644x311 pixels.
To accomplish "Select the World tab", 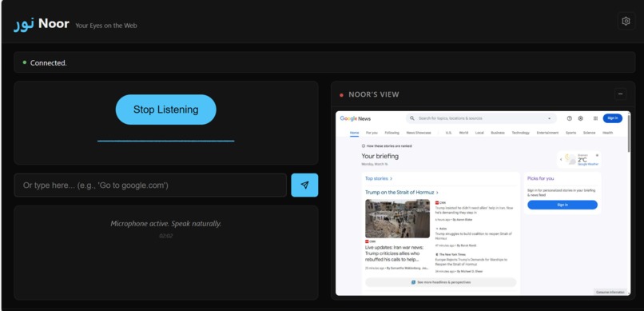I will 463,133.
